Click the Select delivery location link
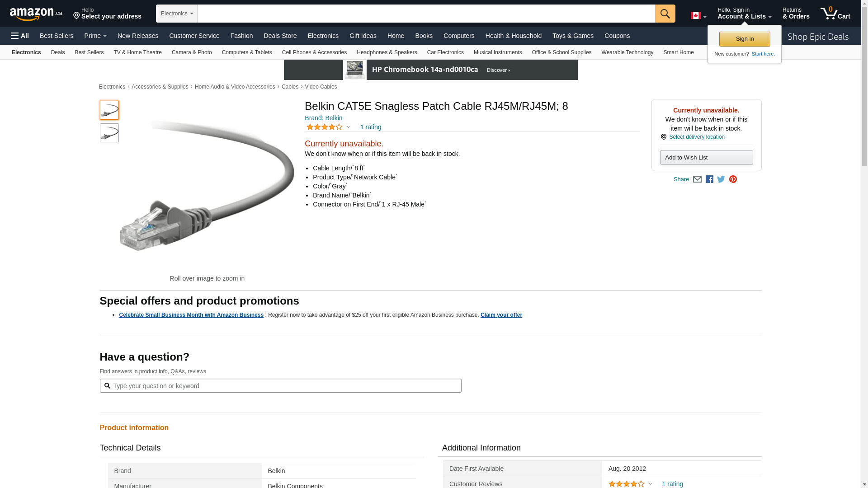 [x=696, y=137]
